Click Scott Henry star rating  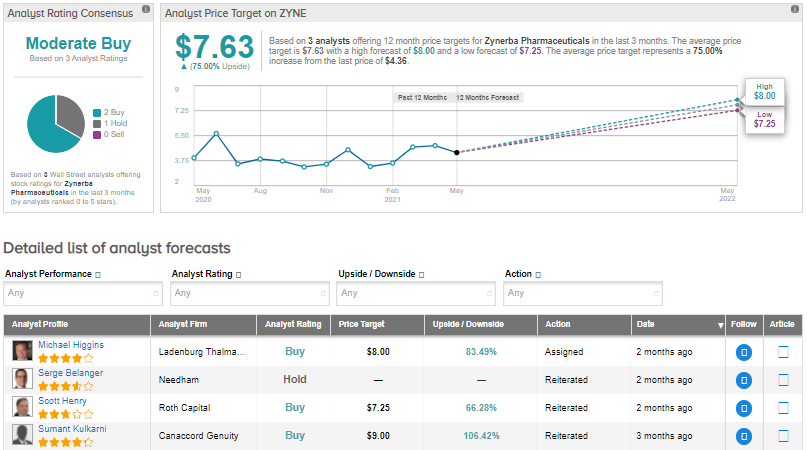(65, 414)
